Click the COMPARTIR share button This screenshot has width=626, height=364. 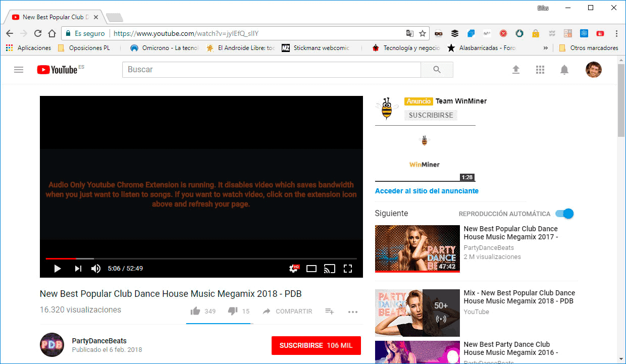tap(287, 311)
